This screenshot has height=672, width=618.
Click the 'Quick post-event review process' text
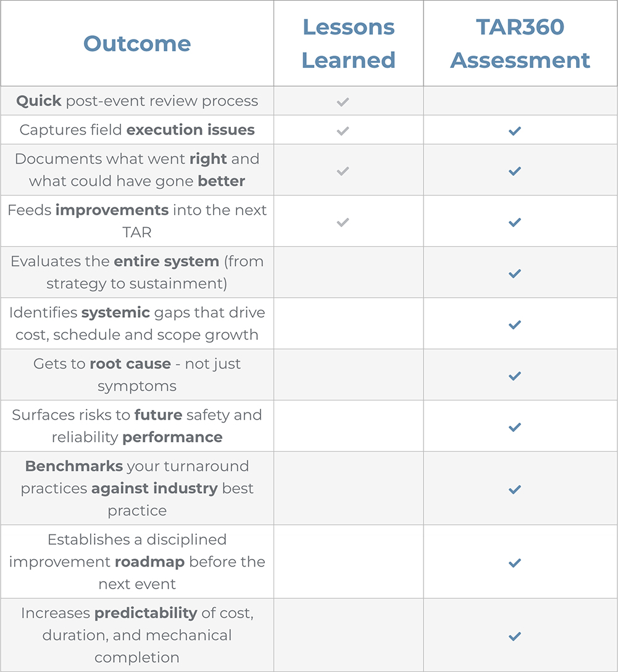point(137,101)
